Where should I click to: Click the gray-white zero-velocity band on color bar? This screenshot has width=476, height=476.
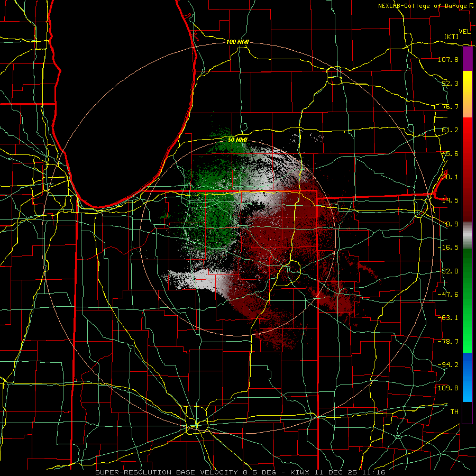467,235
